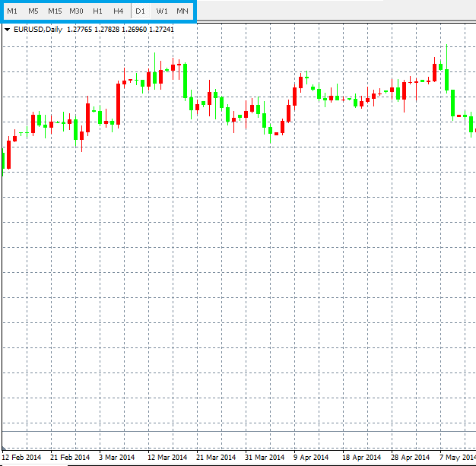The width and height of the screenshot is (476, 466).
Task: Pick 12 Mar 2014 on time axis
Action: (x=167, y=458)
